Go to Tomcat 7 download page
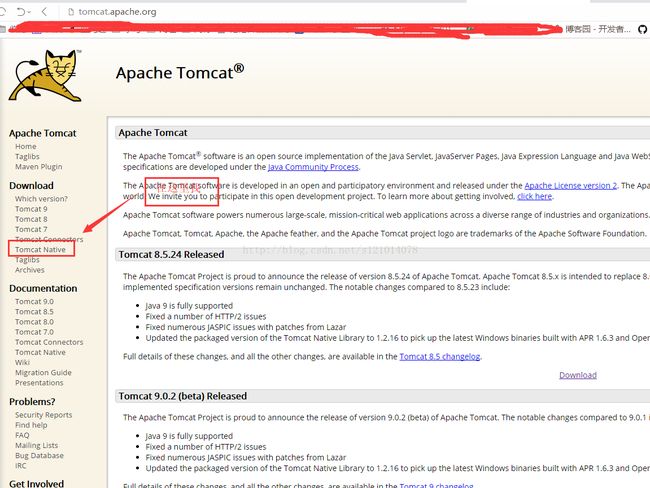The height and width of the screenshot is (488, 650). coord(31,229)
